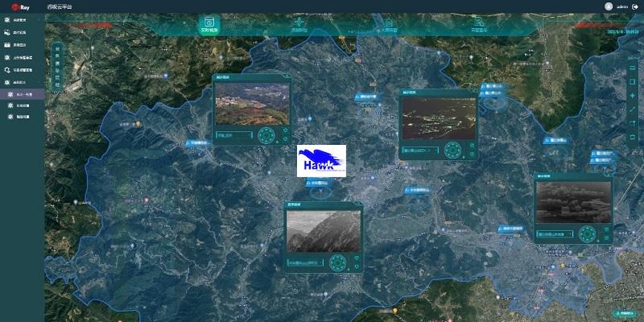Click the top icon in left map toolbar
The image size is (644, 322).
pos(57,50)
